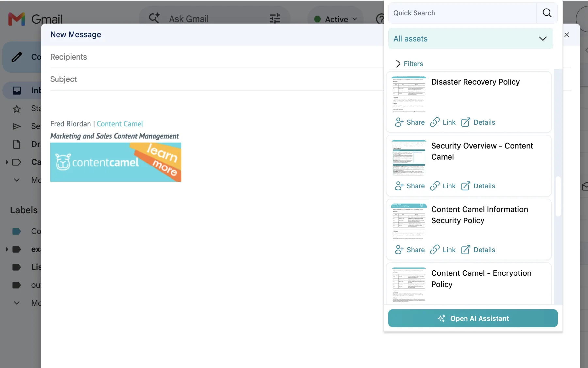
Task: Click the teal Co label icon
Action: pyautogui.click(x=17, y=231)
